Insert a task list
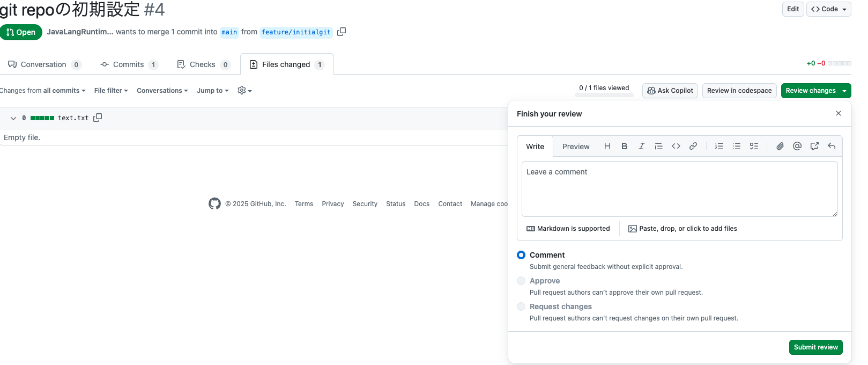 click(754, 146)
